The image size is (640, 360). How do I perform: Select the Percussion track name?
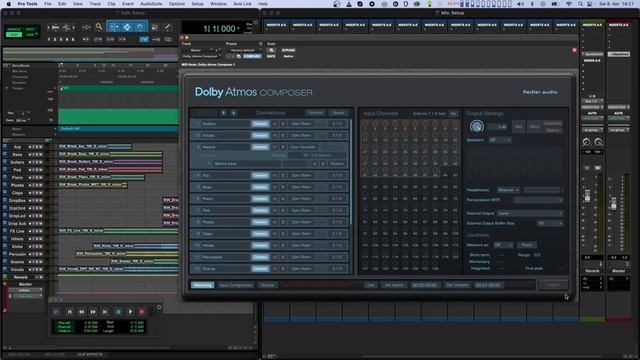[x=17, y=254]
